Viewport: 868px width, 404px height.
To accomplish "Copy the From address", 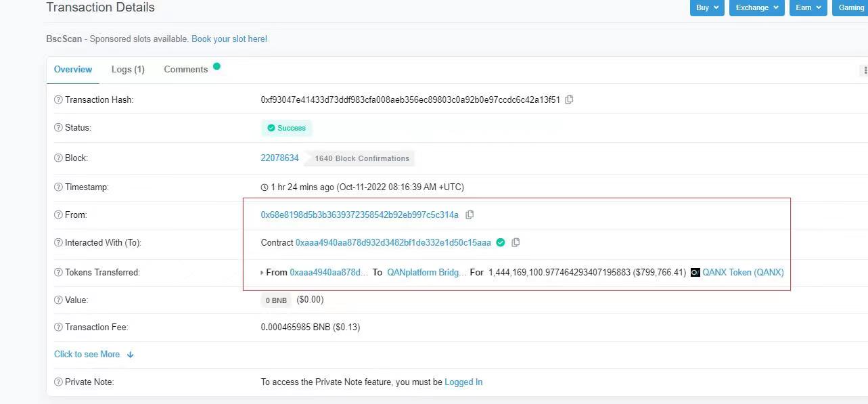I will click(x=470, y=215).
